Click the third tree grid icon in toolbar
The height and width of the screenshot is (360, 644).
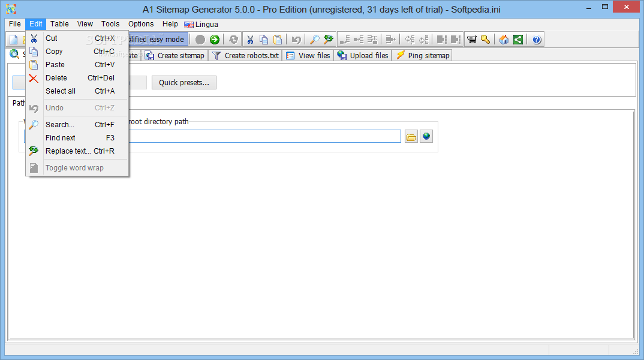372,40
